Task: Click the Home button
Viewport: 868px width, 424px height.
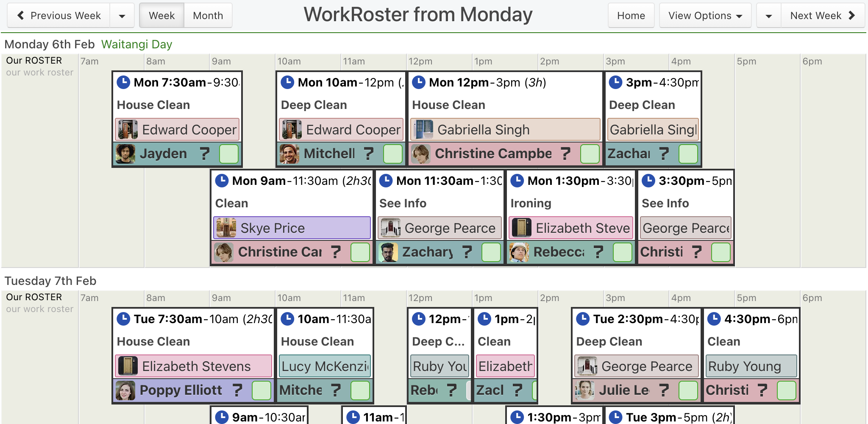Action: click(631, 16)
